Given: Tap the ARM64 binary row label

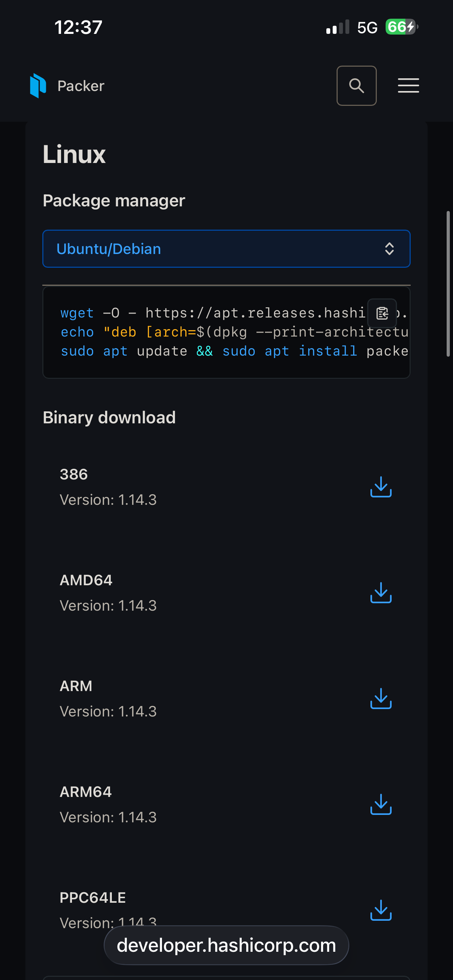Looking at the screenshot, I should [86, 792].
